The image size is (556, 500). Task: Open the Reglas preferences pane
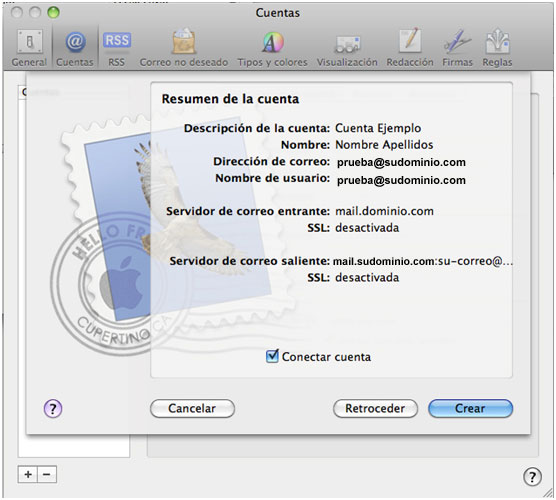click(x=497, y=48)
